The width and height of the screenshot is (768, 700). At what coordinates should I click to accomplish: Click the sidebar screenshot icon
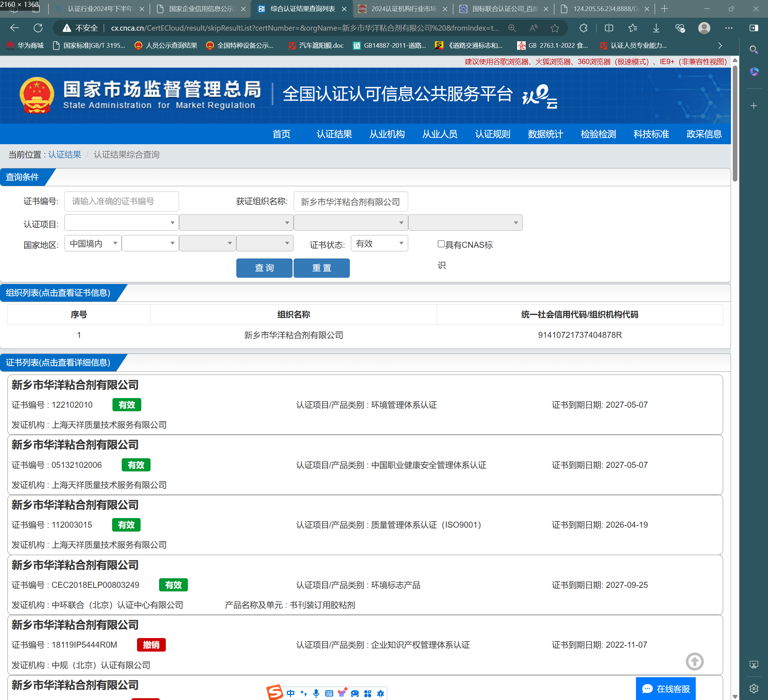coord(753,664)
